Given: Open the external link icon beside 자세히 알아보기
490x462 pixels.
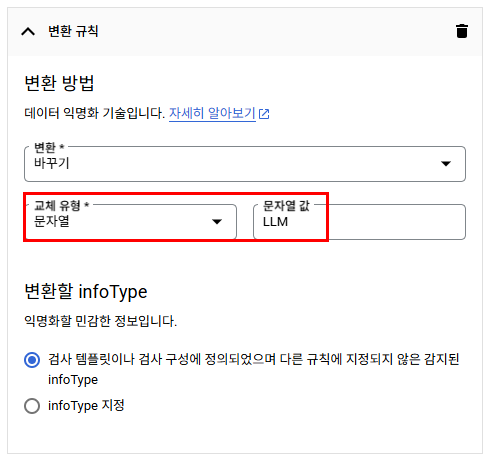Looking at the screenshot, I should coord(264,114).
